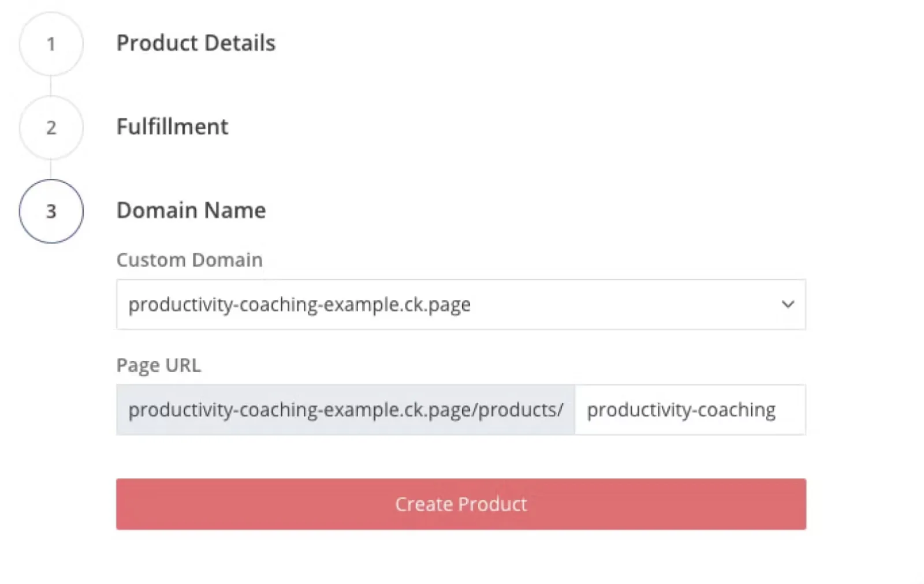Open the Product Details section
The image size is (924, 584).
[x=196, y=43]
